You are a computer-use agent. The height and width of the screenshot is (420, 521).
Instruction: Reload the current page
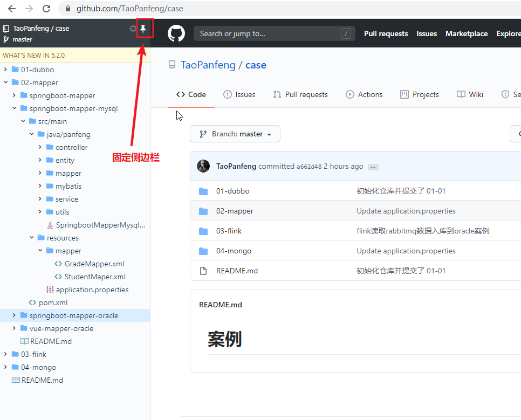coord(46,9)
